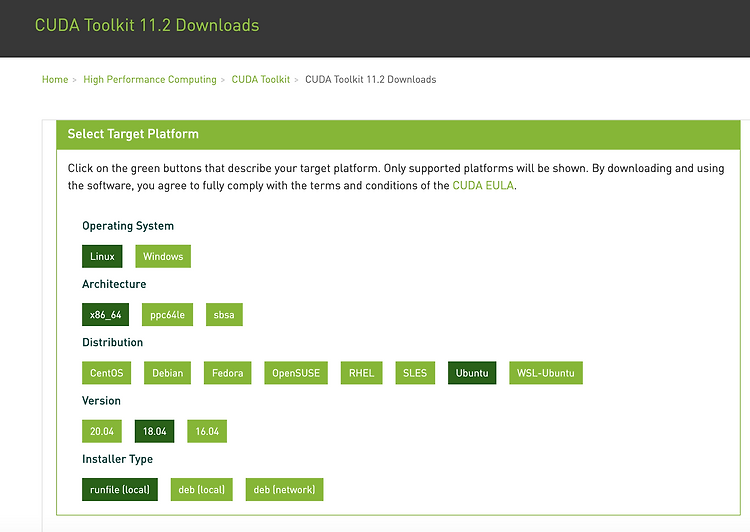Select the Linux operating system button
Viewport: 750px width, 532px height.
(x=102, y=256)
